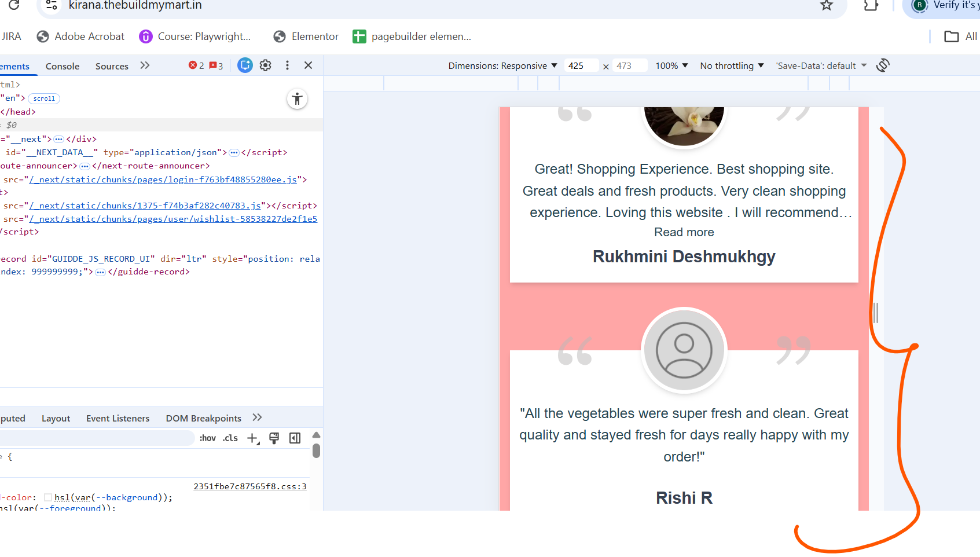Expand the guidde-record element ellipsis
Screen dimensions: 980x557
click(100, 272)
